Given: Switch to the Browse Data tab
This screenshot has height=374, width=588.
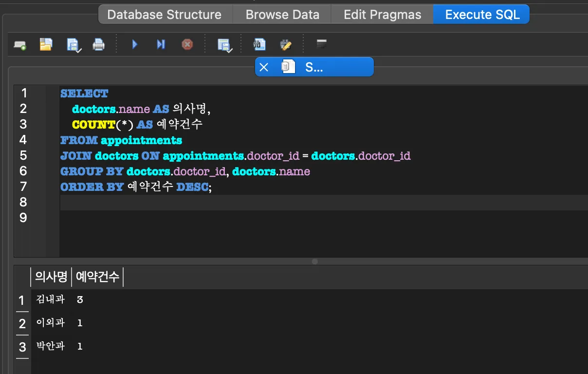Looking at the screenshot, I should (x=282, y=15).
